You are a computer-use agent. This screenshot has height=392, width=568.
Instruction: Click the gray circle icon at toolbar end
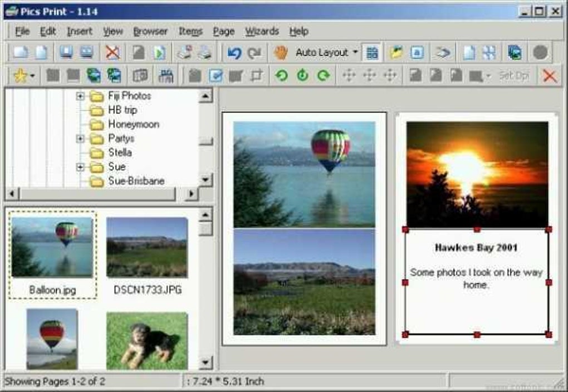540,52
